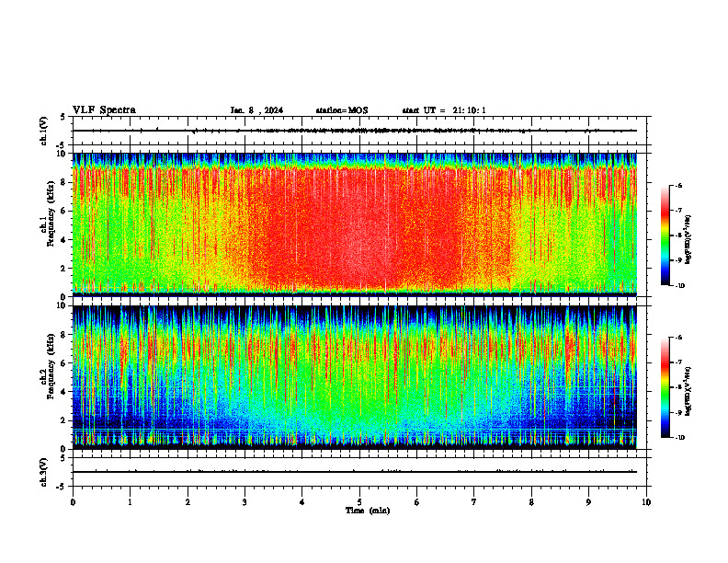Click the "Time (min)" axis title
The height and width of the screenshot is (563, 728).
(x=368, y=511)
